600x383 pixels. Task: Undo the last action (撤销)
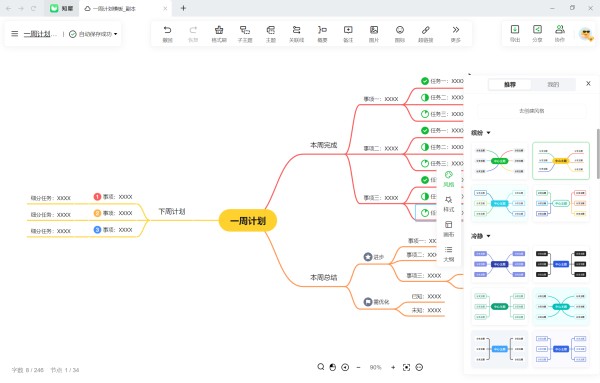[x=167, y=34]
